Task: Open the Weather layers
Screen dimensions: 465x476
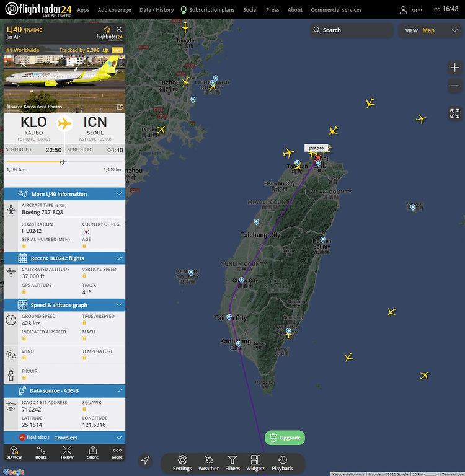Action: point(208,463)
